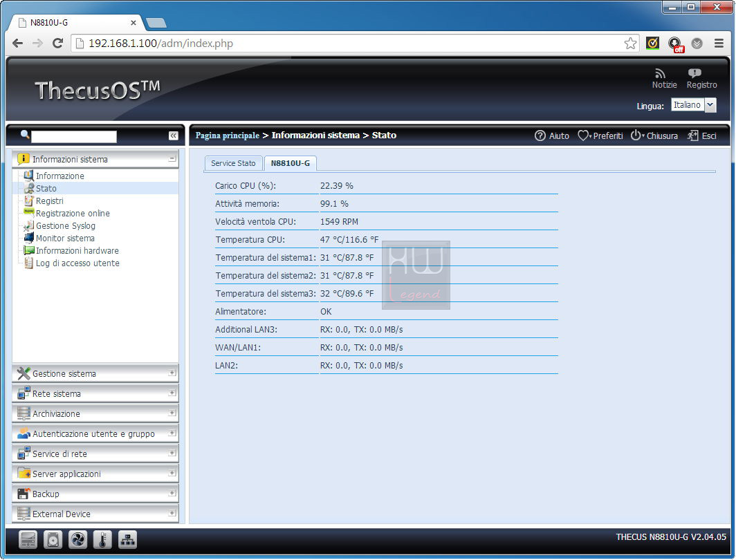
Task: Click Esci to log out
Action: 702,136
